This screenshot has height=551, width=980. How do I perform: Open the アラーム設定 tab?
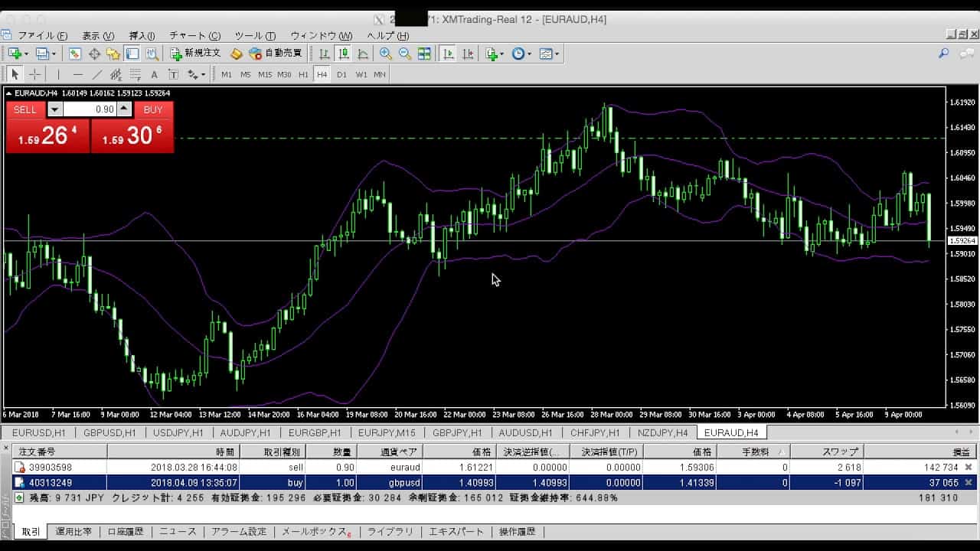click(239, 532)
